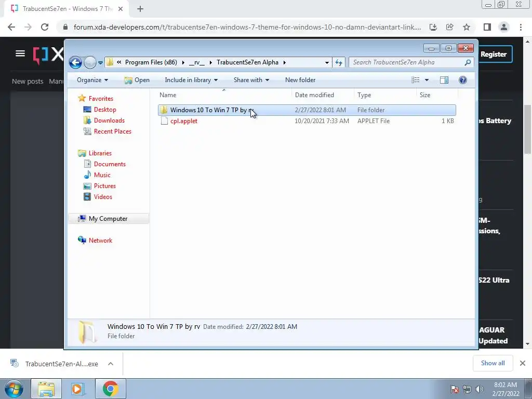Go back with Explorer's blue back arrow
This screenshot has width=532, height=399.
click(x=75, y=62)
